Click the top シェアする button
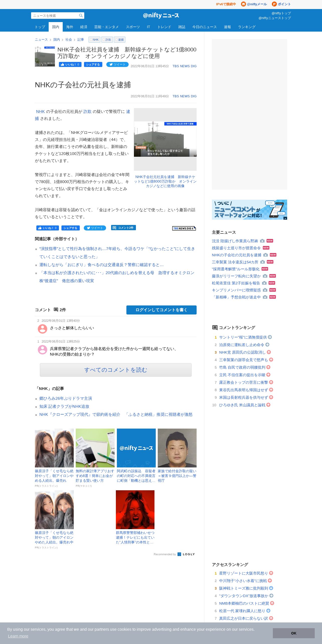 [93, 64]
